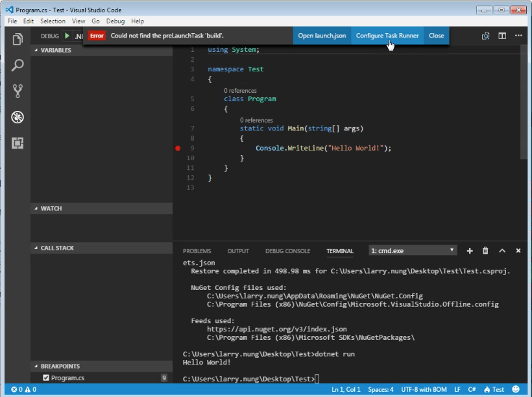
Task: Kill the terminal with trash icon
Action: click(x=485, y=251)
